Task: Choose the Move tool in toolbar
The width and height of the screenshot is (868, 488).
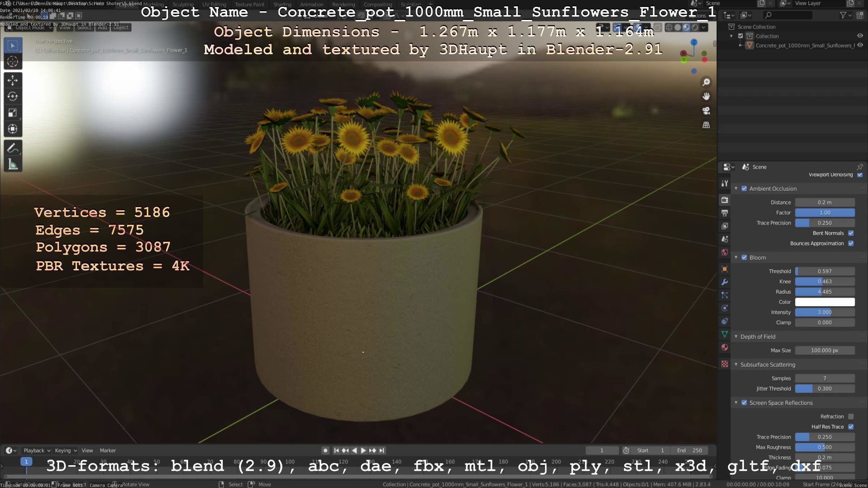Action: click(13, 80)
